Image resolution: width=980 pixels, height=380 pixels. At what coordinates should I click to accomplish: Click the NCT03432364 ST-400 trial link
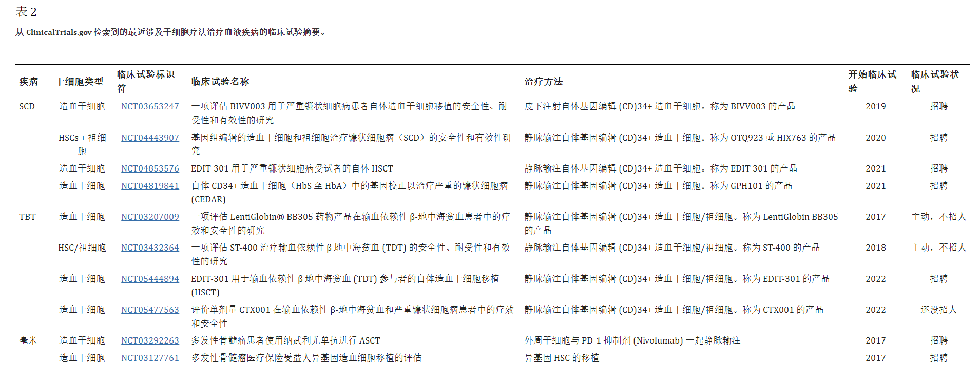pyautogui.click(x=150, y=248)
